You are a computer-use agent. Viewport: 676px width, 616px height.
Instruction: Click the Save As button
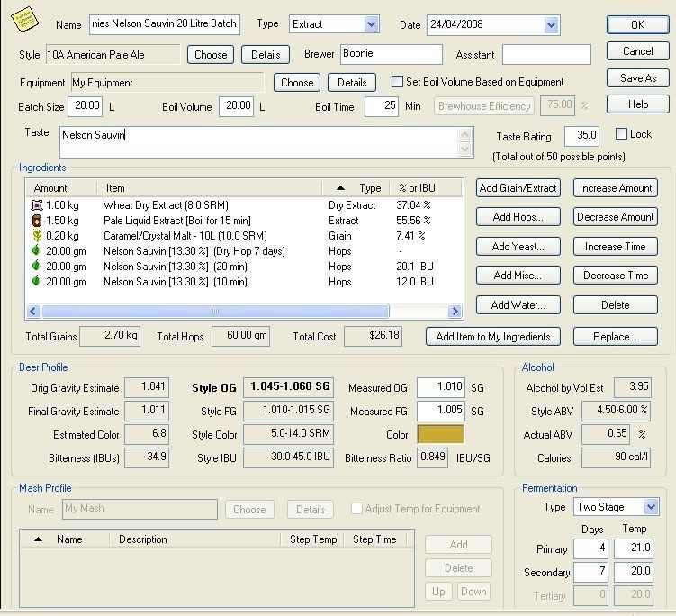point(637,78)
